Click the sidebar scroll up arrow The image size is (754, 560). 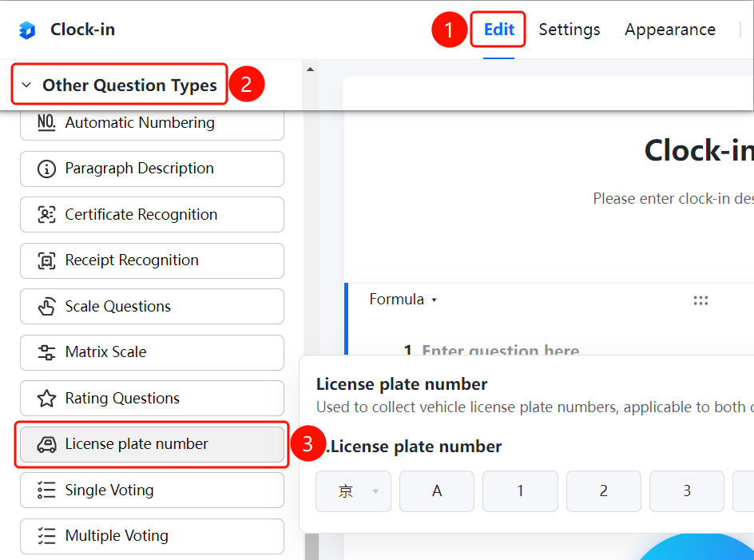(x=310, y=70)
